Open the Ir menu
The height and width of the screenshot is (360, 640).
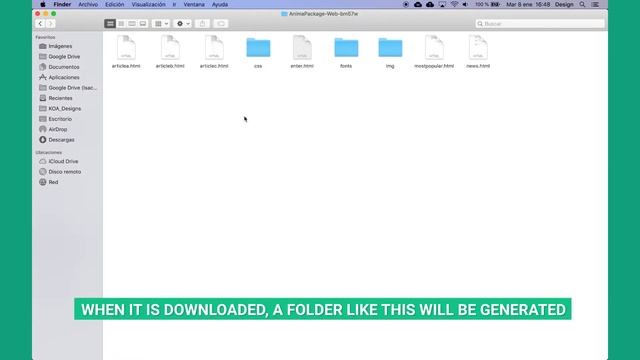[x=174, y=4]
